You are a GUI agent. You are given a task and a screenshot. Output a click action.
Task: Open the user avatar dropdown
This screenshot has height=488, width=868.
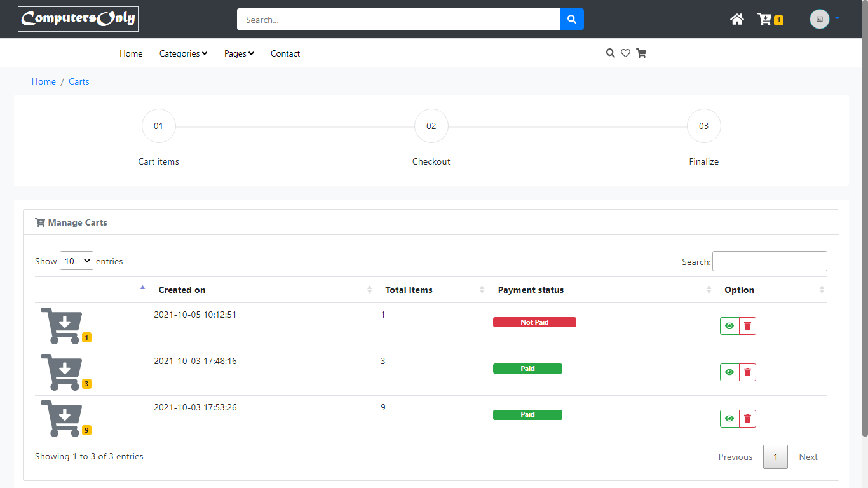(824, 19)
